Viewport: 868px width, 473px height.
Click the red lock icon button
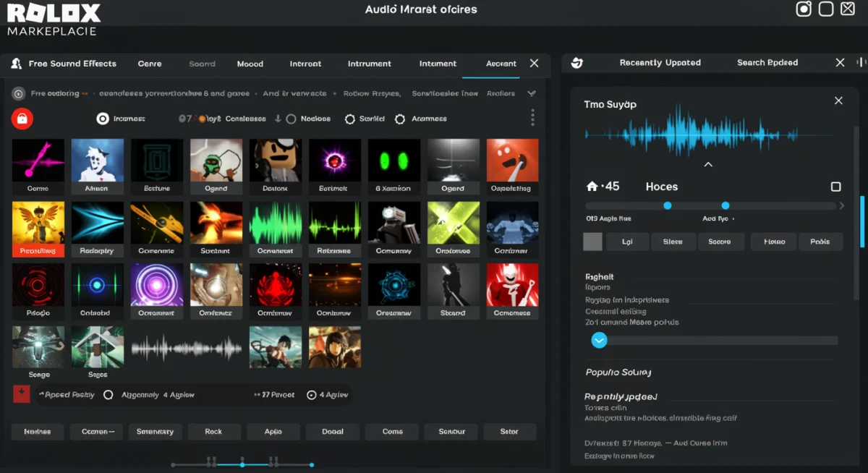pos(22,119)
